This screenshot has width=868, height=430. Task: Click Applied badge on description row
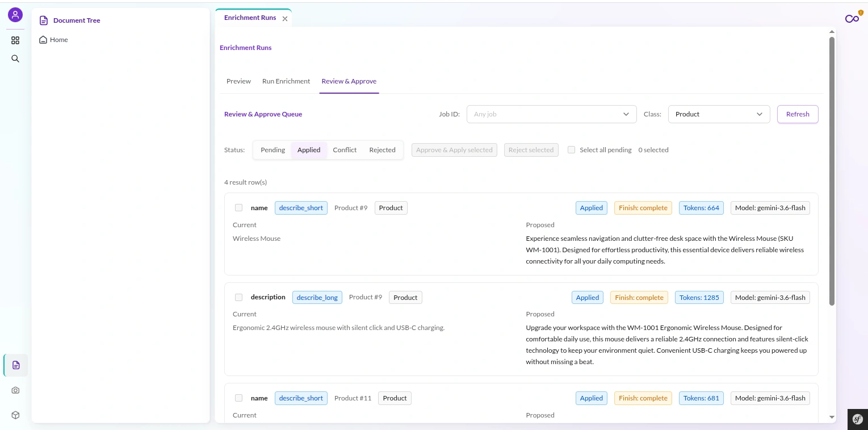[588, 297]
